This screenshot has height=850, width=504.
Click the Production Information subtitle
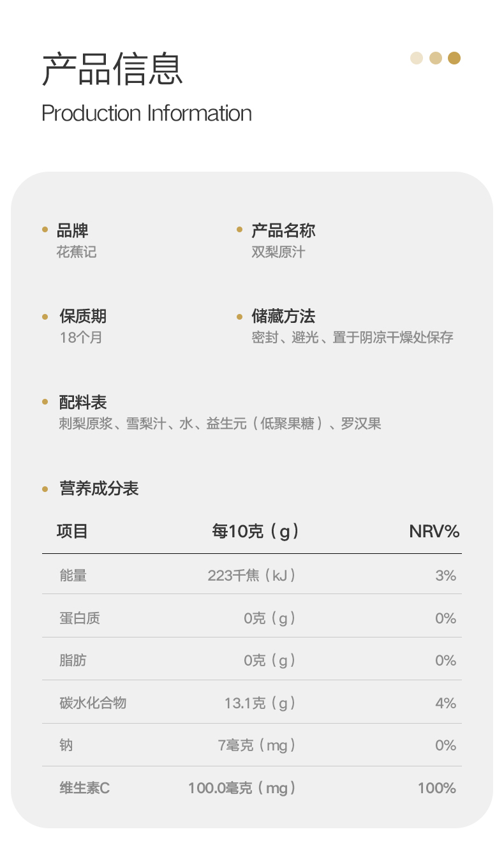[x=147, y=114]
